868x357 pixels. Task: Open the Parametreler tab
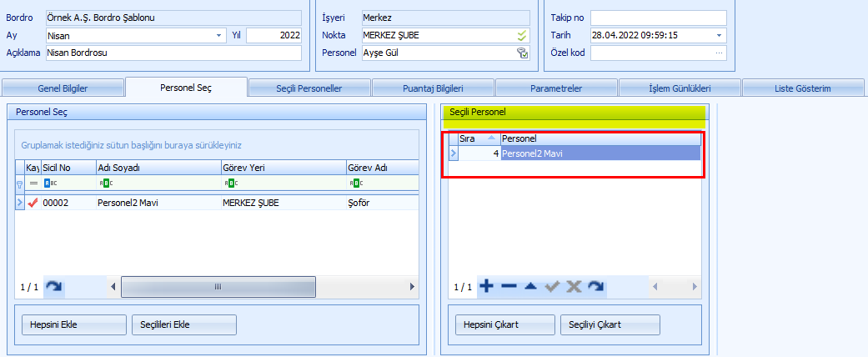(556, 88)
